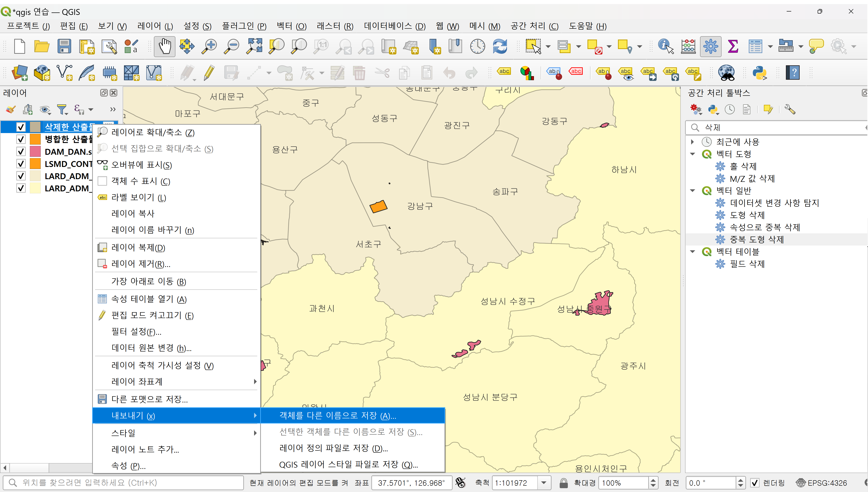Open the 플러그인 menu
This screenshot has width=868, height=492.
point(244,26)
